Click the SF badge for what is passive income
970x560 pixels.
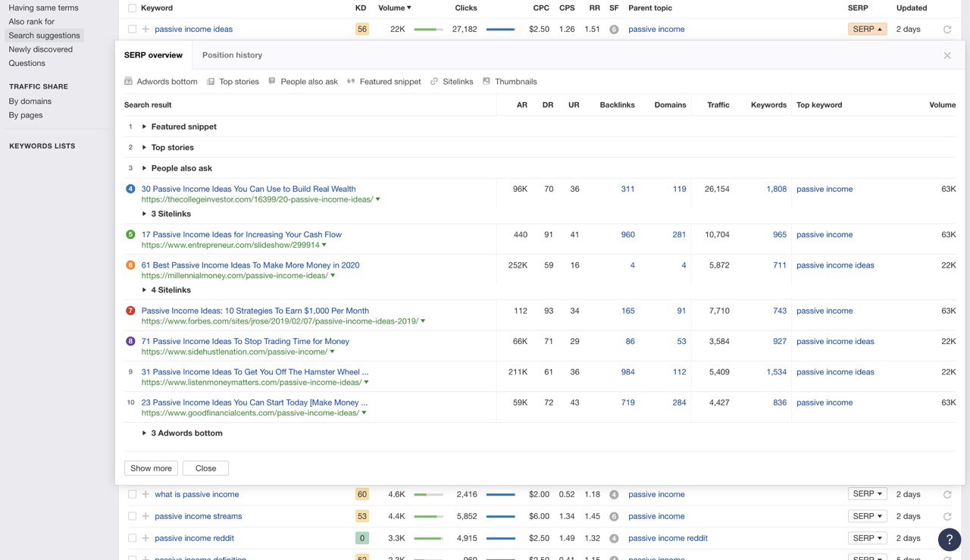[x=614, y=495]
